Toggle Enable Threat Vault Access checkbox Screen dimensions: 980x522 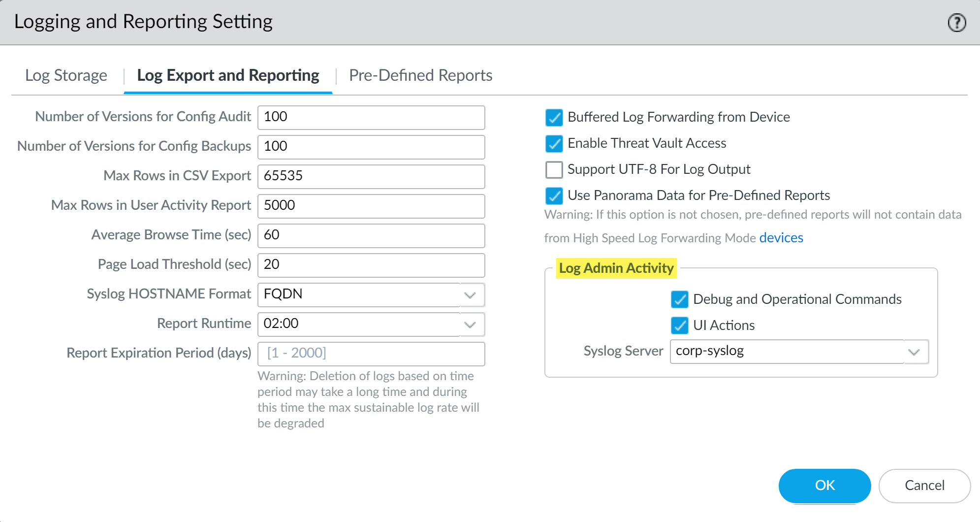tap(554, 144)
